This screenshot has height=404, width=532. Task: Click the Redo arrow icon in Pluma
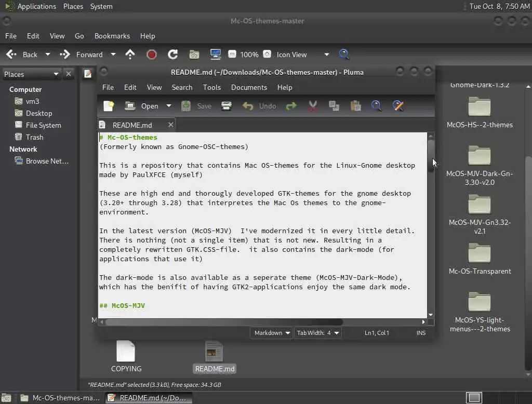click(291, 106)
